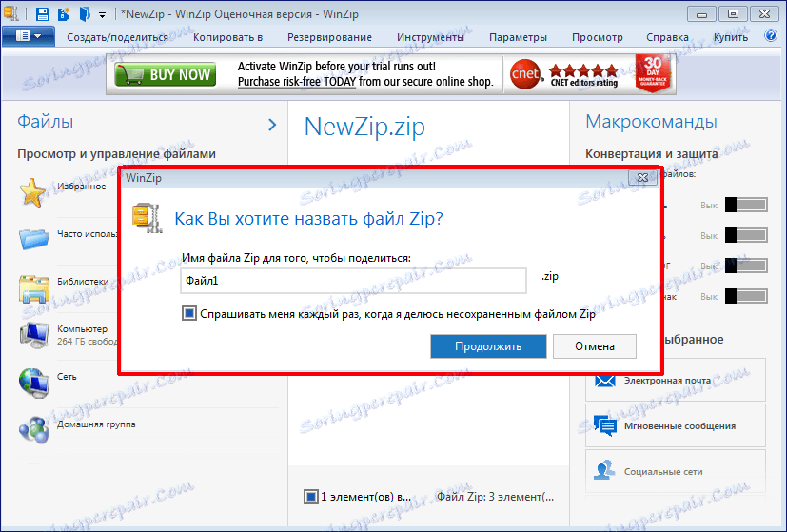Click the Purchase risk-free TODAY link
787x532 pixels.
tap(297, 82)
